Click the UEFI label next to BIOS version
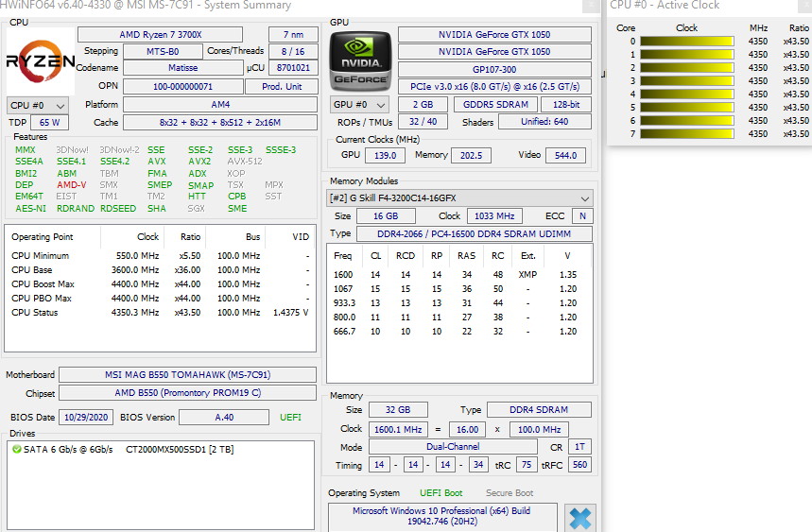 click(x=290, y=417)
